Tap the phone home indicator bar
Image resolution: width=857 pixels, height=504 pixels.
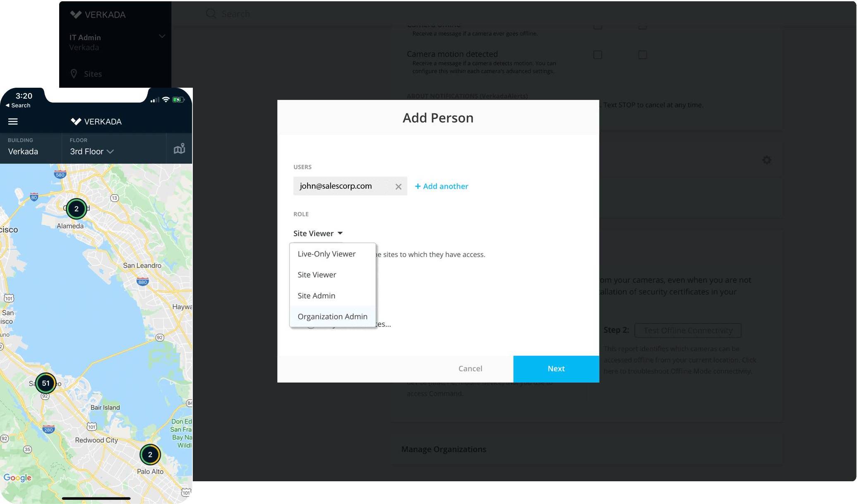click(x=96, y=498)
